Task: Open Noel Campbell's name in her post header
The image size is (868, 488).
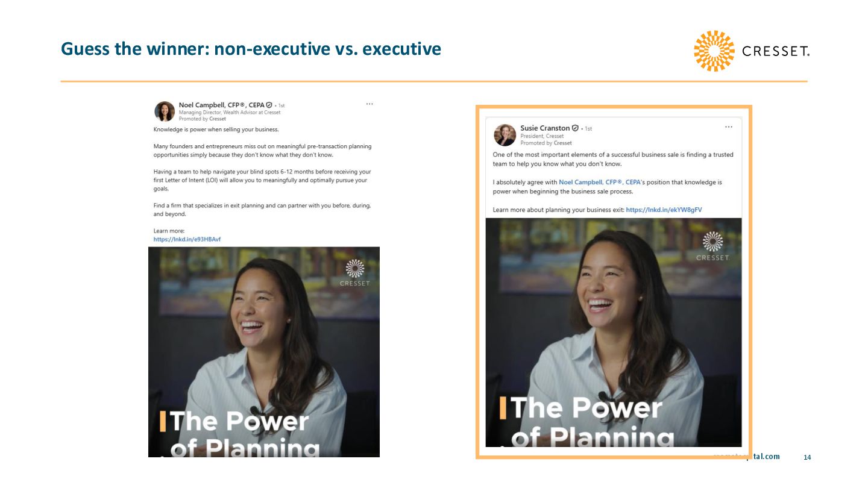Action: click(x=221, y=105)
